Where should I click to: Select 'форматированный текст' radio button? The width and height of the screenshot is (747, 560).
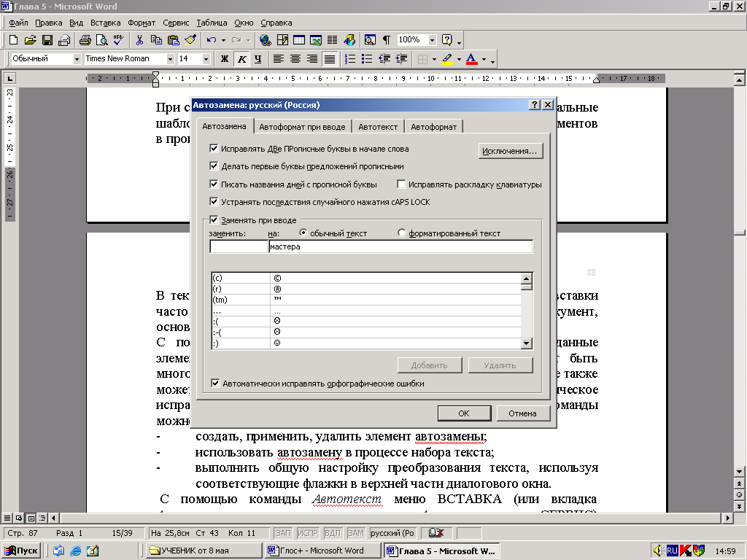401,233
